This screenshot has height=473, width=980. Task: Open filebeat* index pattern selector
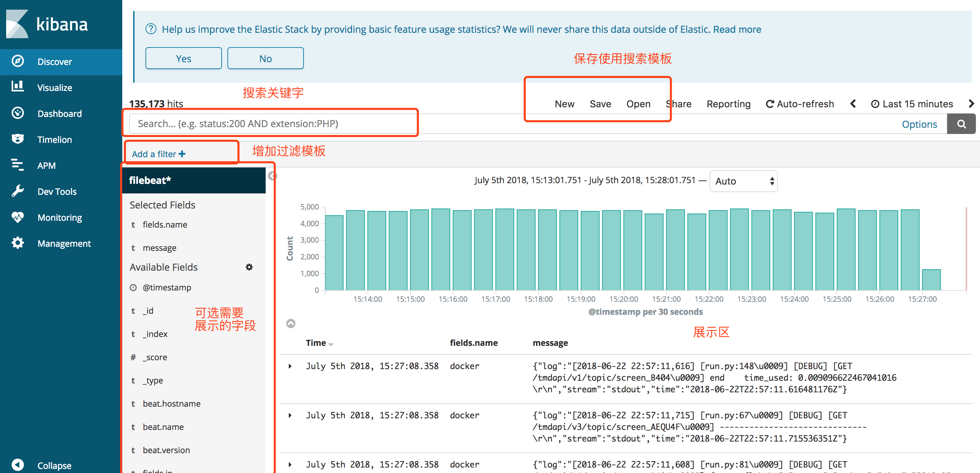[x=194, y=180]
